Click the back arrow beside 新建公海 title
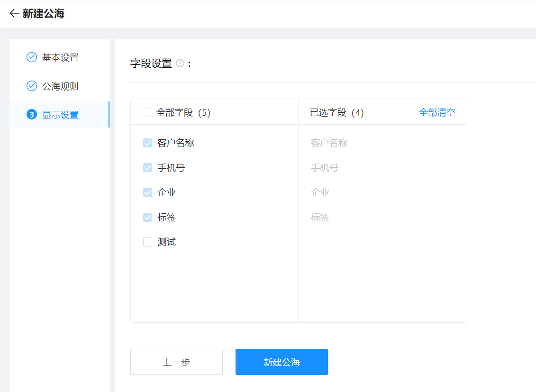Image resolution: width=536 pixels, height=392 pixels. pos(14,14)
